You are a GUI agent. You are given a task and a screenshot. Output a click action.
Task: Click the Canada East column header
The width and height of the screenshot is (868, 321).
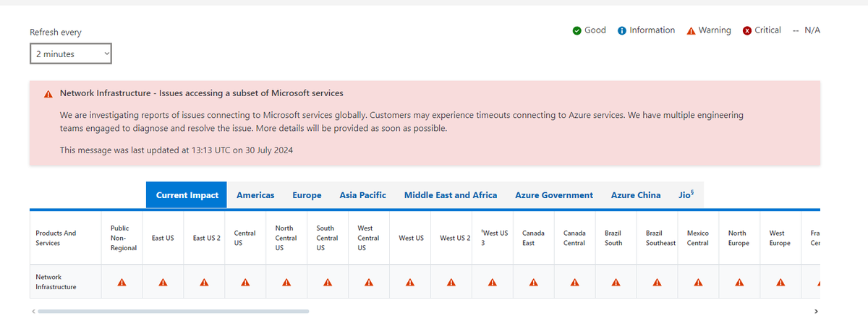pyautogui.click(x=533, y=238)
